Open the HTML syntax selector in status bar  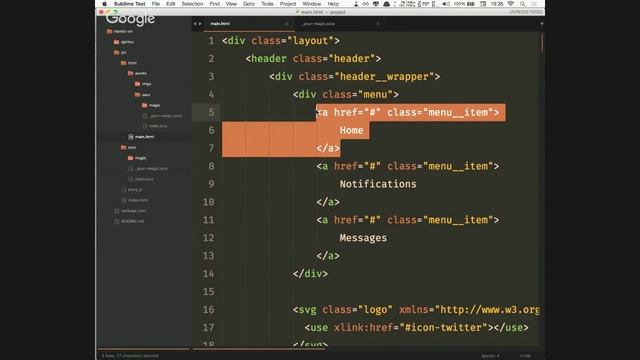[525, 356]
